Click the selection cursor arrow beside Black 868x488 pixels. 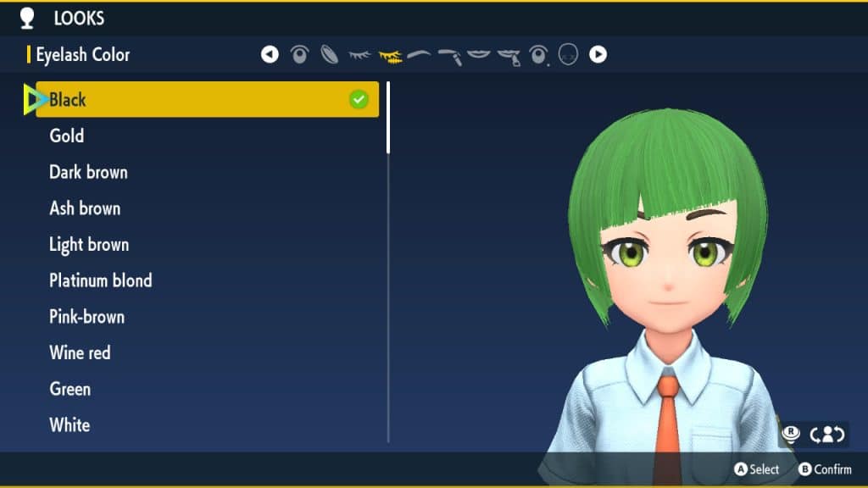[36, 100]
